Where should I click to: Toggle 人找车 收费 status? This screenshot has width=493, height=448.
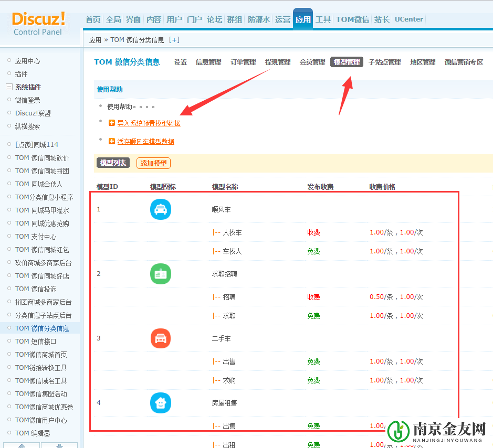(x=313, y=232)
